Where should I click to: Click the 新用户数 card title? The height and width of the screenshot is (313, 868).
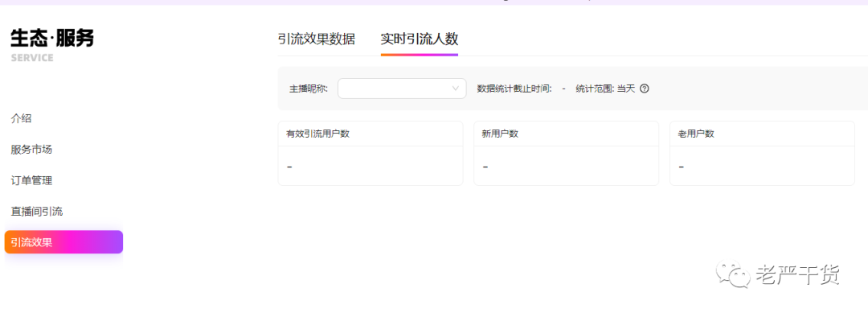500,134
